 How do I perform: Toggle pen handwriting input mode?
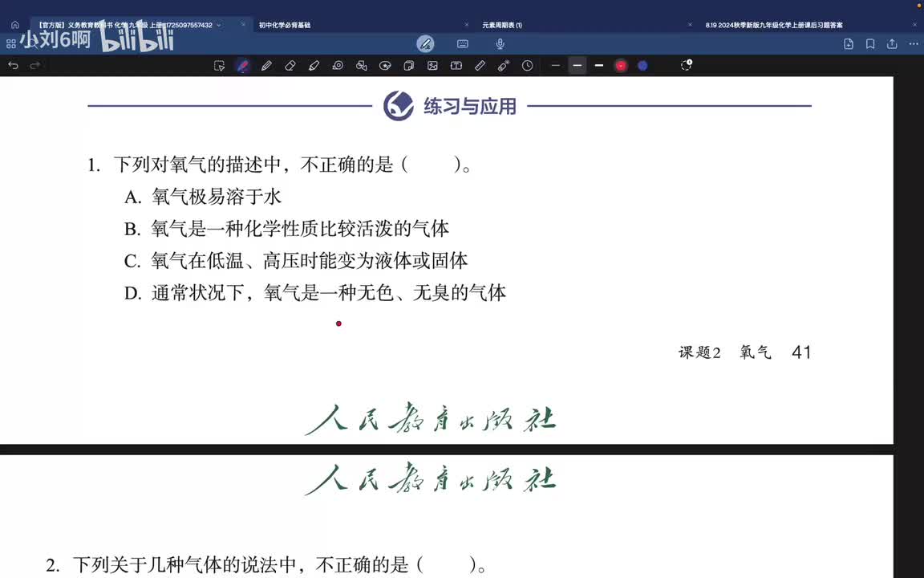[425, 43]
